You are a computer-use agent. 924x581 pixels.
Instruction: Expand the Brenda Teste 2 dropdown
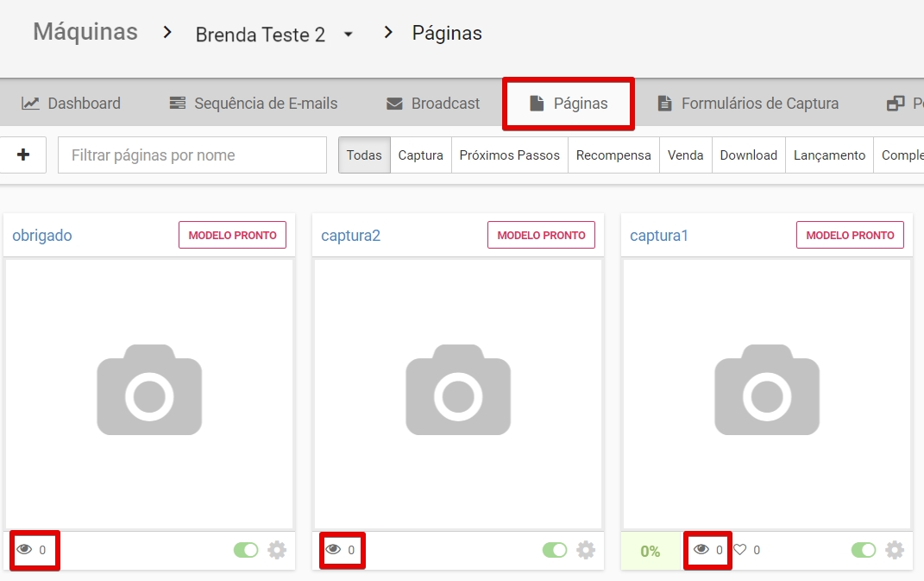click(348, 35)
